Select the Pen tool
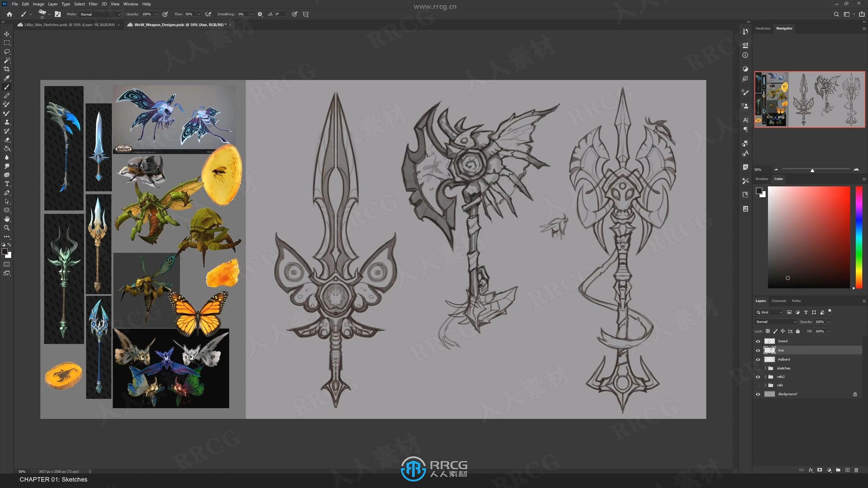868x488 pixels. coord(7,192)
